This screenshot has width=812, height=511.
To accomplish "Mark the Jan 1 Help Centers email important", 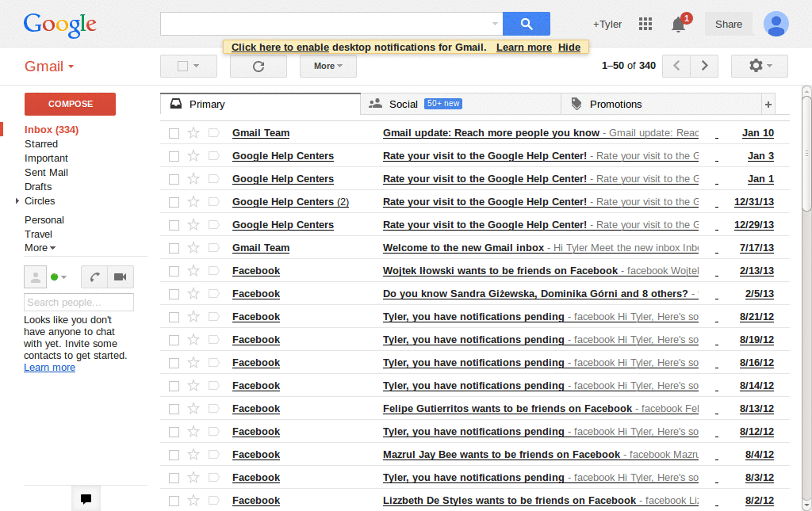I will tap(213, 179).
